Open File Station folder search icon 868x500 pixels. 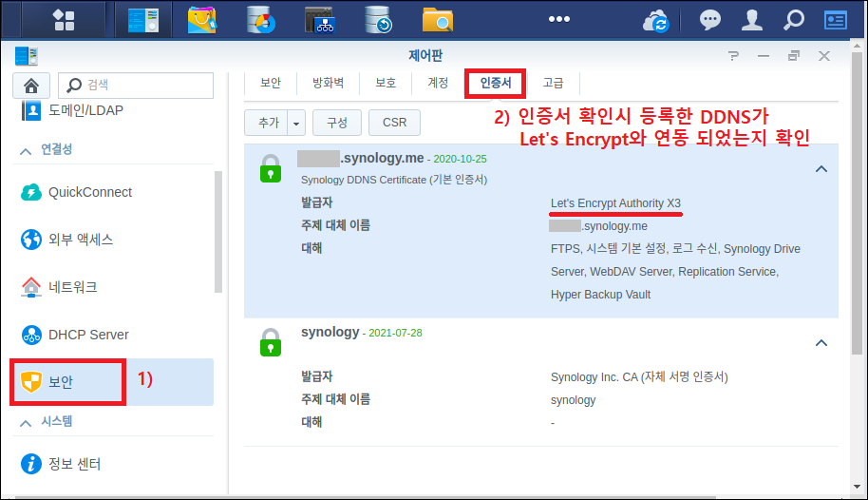(437, 20)
